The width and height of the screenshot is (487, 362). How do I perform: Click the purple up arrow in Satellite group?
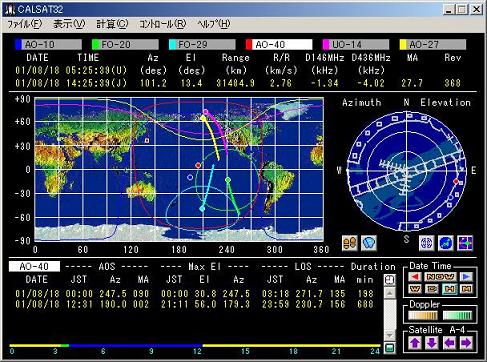click(415, 342)
